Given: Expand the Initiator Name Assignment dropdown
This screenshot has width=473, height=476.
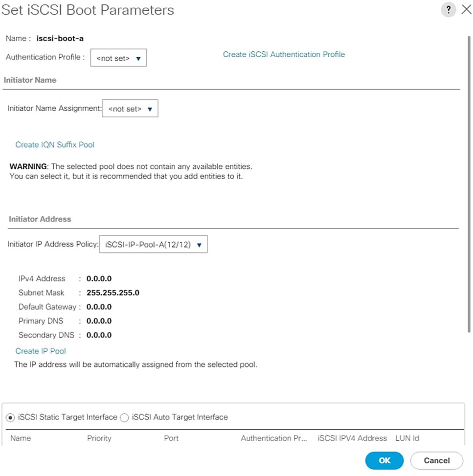Looking at the screenshot, I should coord(130,109).
